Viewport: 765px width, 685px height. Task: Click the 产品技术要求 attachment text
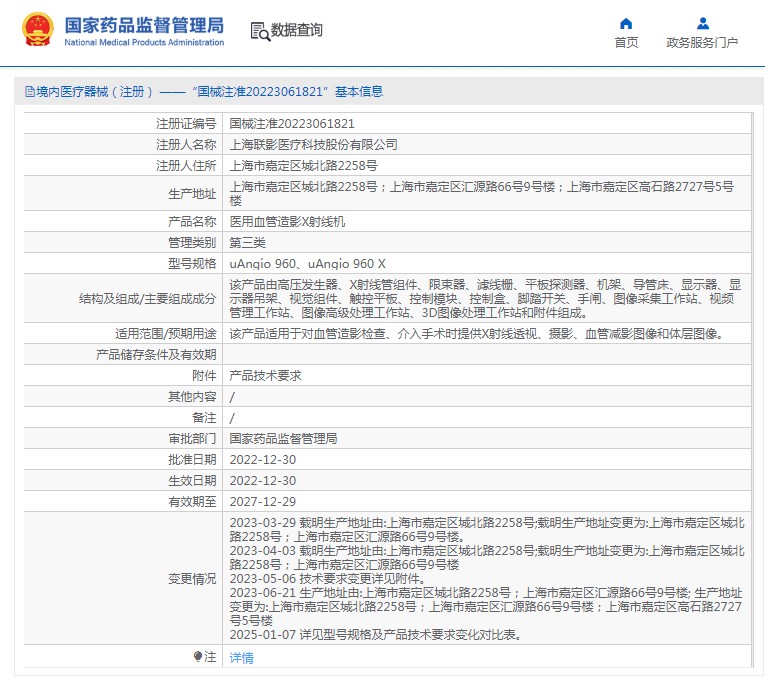(x=265, y=375)
